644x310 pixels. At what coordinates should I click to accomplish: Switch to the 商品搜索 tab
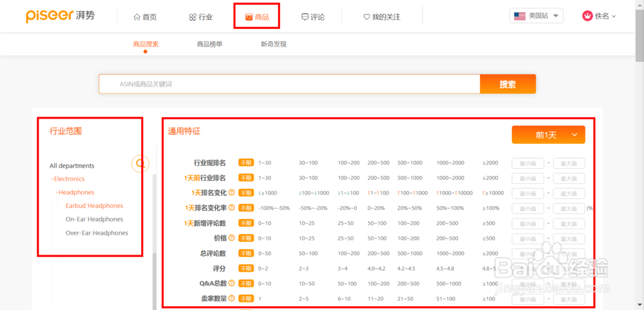(x=146, y=44)
